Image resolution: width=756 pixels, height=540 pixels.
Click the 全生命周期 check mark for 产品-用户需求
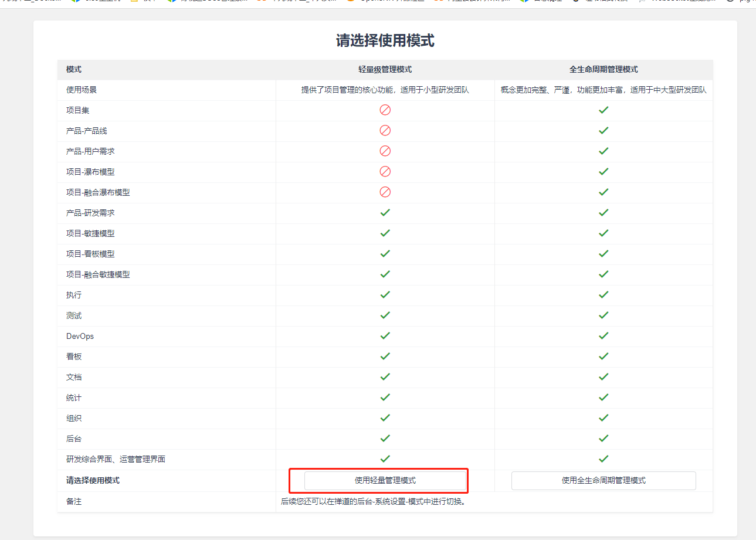pyautogui.click(x=604, y=151)
